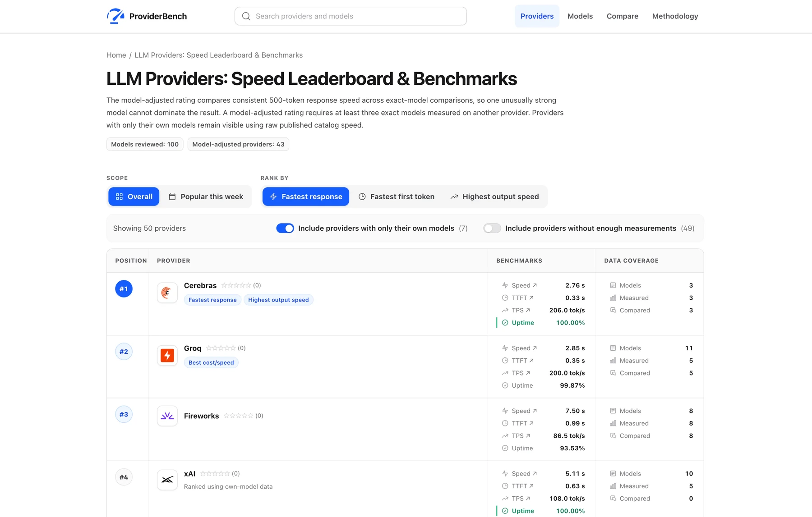Click the #1 position badge
The width and height of the screenshot is (812, 517).
(124, 288)
